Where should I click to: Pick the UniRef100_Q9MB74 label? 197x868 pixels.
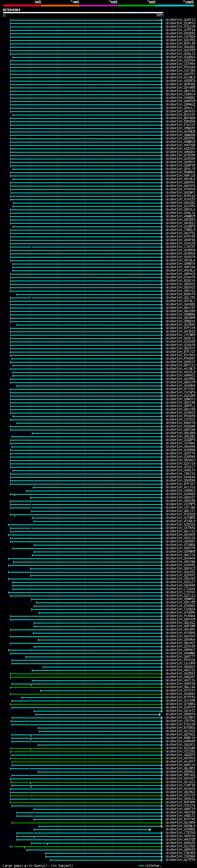pos(180,264)
